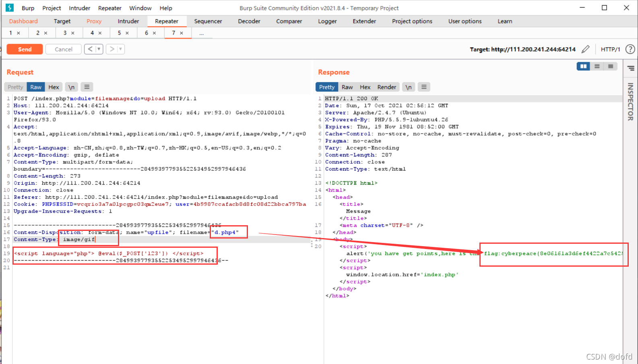The height and width of the screenshot is (364, 638).
Task: Switch request view to Hex
Action: click(x=54, y=87)
